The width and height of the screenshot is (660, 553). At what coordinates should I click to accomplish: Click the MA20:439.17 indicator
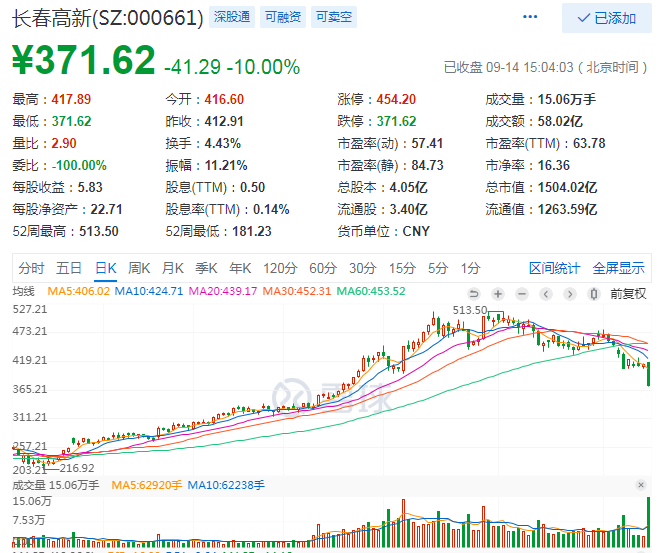click(223, 291)
